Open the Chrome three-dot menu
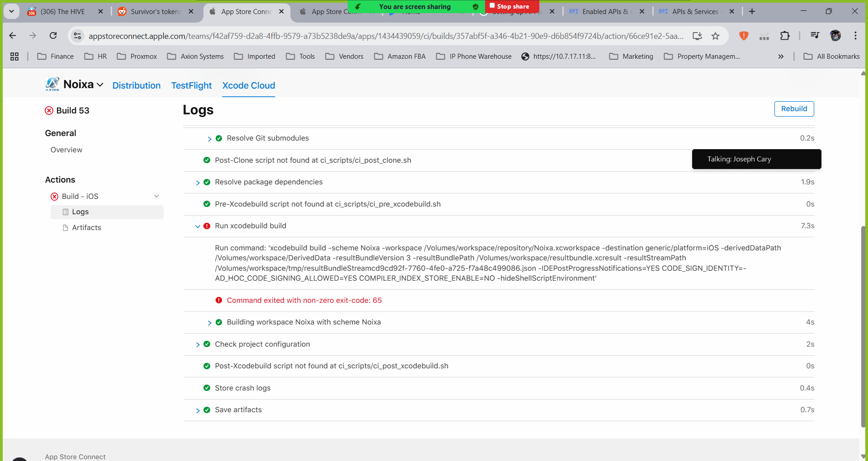868x461 pixels. click(855, 36)
